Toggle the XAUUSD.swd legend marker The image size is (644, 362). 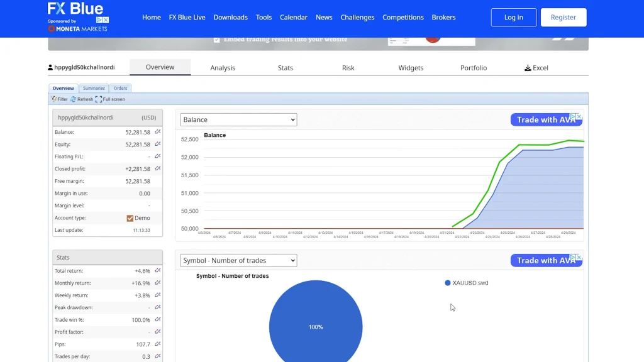tap(448, 283)
